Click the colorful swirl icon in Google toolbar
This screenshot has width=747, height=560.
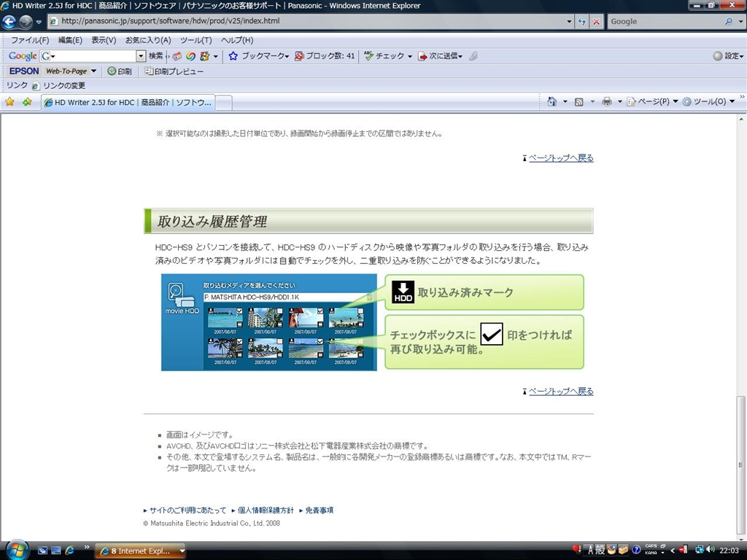190,56
